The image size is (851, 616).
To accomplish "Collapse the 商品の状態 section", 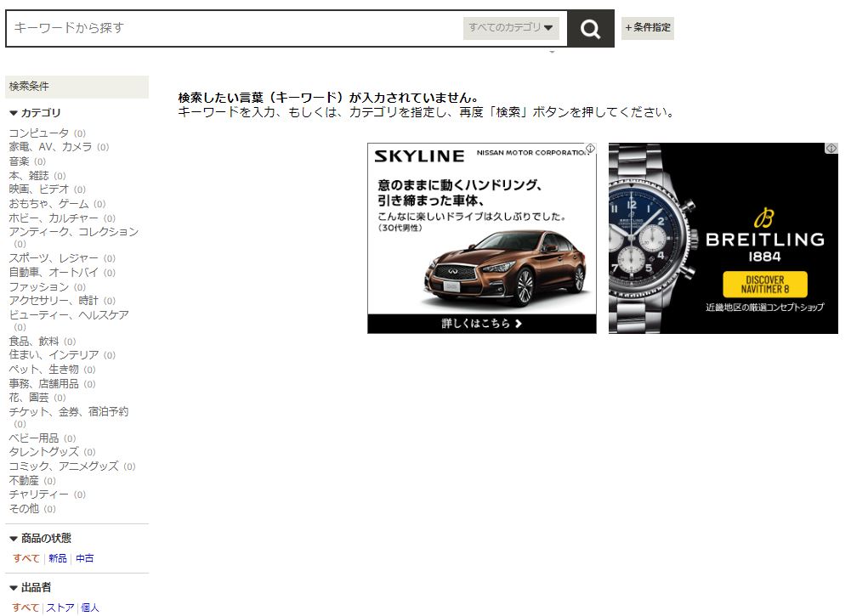I will [41, 539].
